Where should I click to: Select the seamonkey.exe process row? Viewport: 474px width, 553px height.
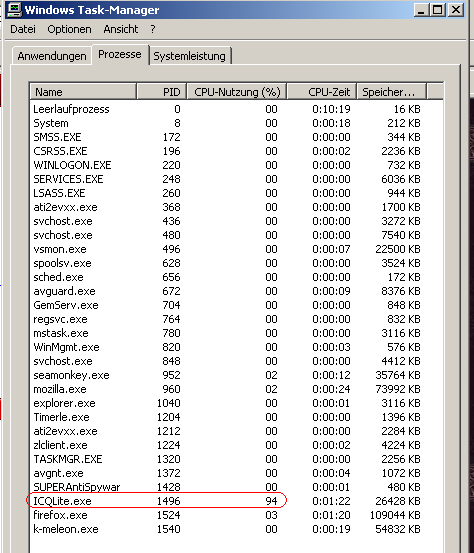[x=227, y=375]
